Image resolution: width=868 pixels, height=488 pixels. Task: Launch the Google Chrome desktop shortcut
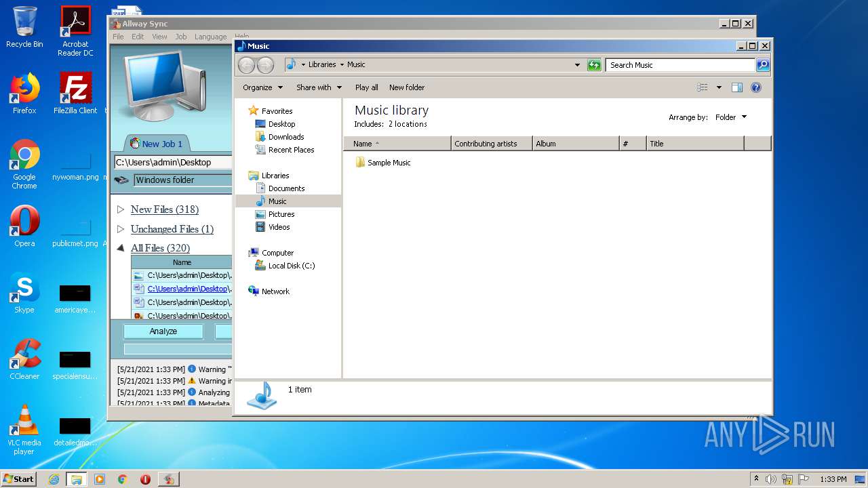[x=24, y=164]
